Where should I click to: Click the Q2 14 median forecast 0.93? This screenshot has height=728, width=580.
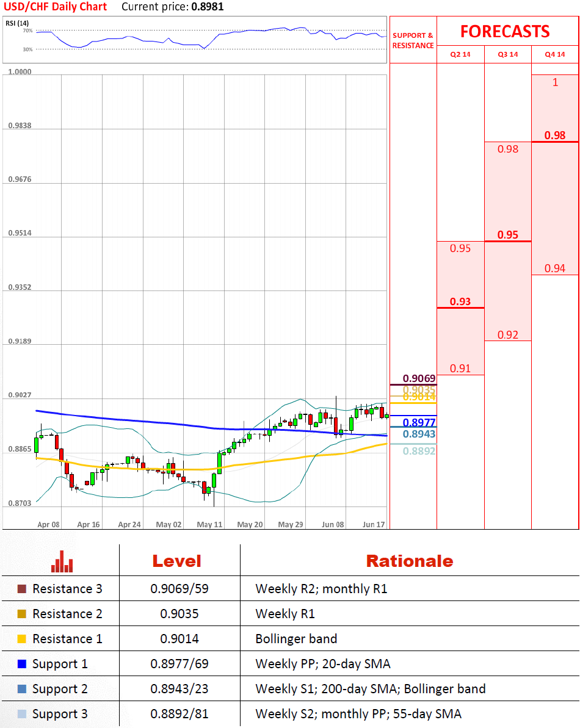460,301
